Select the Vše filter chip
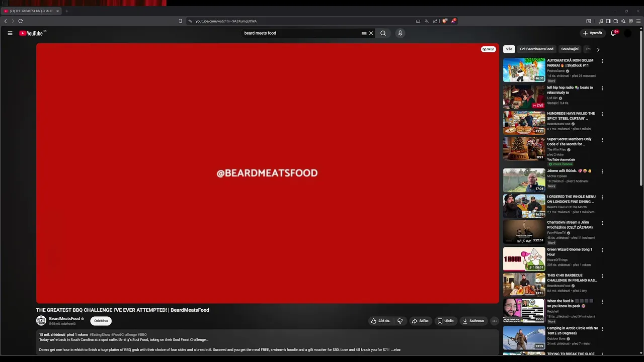The image size is (644, 362). tap(509, 49)
